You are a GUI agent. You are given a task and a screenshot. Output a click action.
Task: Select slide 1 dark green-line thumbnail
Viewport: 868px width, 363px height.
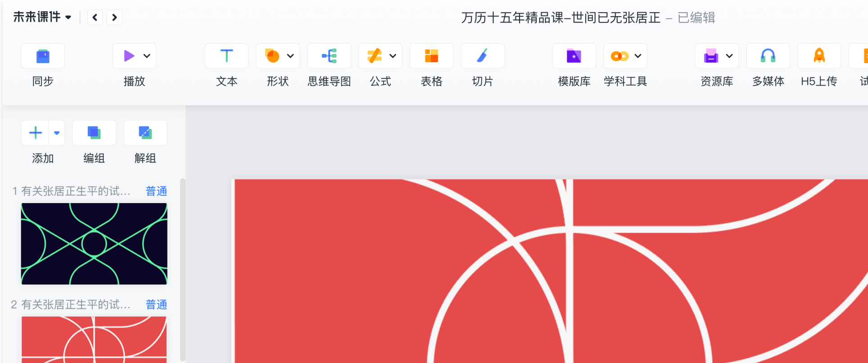click(94, 244)
